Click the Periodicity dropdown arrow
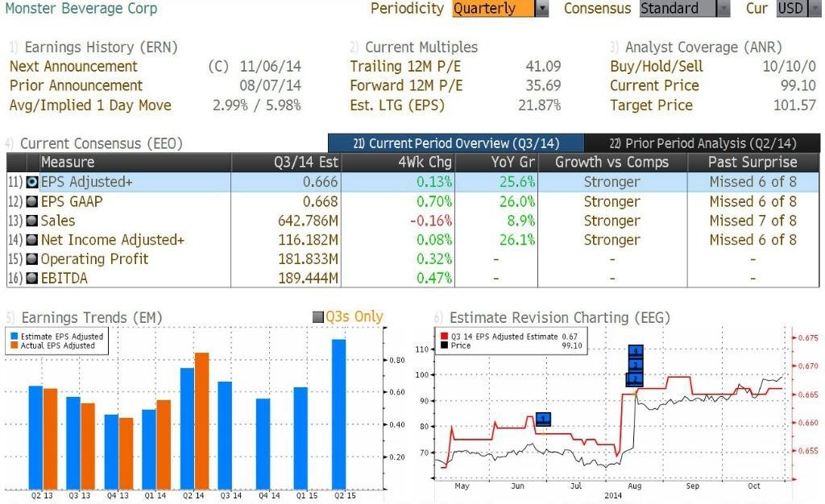This screenshot has height=504, width=825. [541, 8]
